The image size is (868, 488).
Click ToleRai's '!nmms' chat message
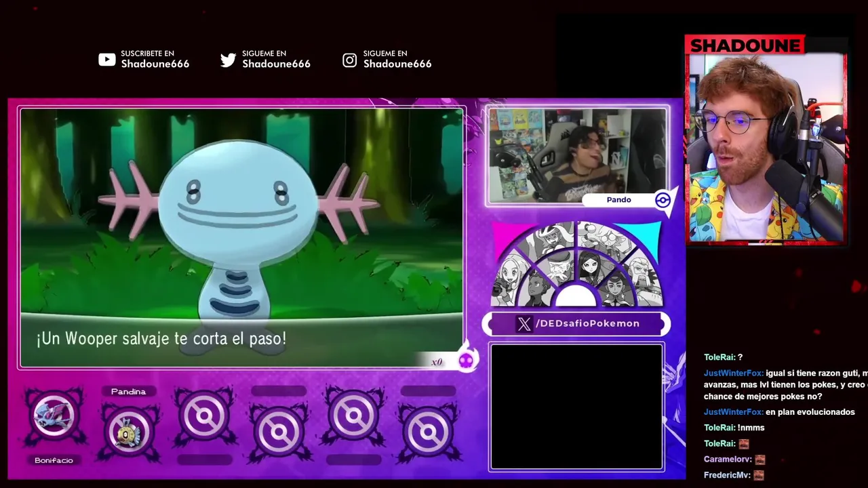click(x=734, y=428)
